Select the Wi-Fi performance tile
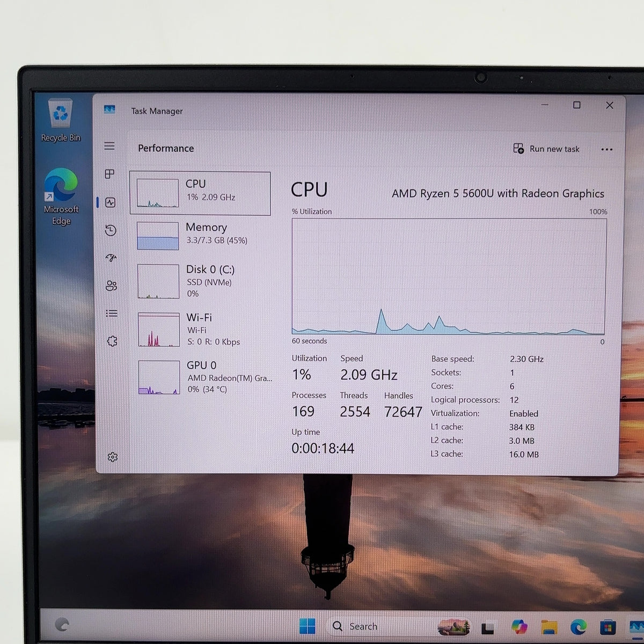 (201, 329)
